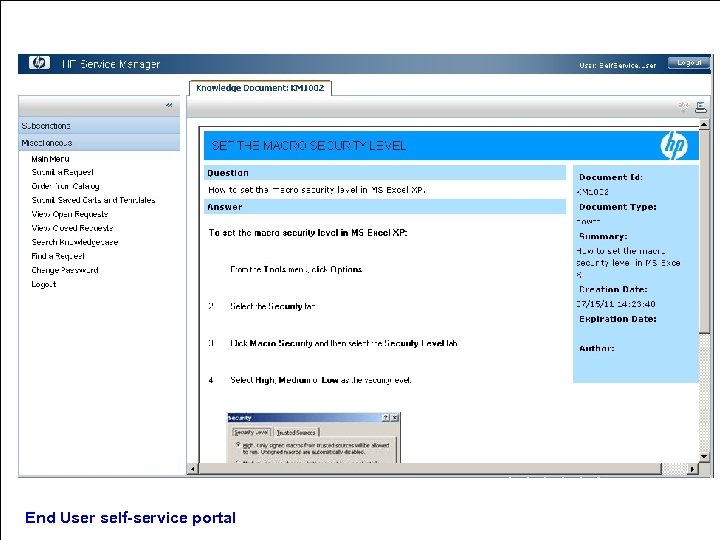Click the SET THE MACRO SECURITY LEVEL title

click(309, 146)
